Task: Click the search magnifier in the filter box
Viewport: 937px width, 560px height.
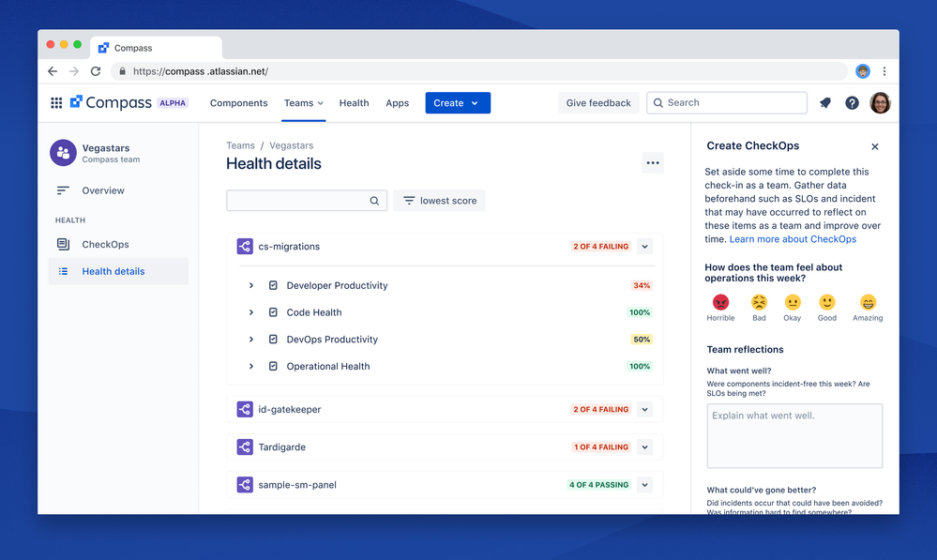Action: pos(374,201)
